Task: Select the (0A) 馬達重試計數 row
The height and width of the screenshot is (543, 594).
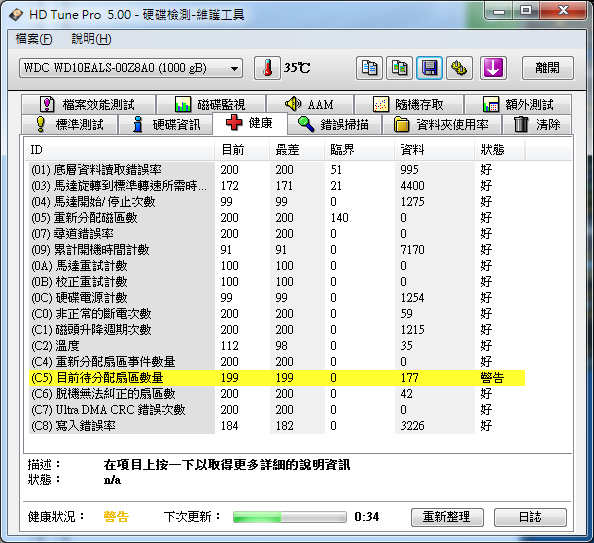Action: point(277,266)
